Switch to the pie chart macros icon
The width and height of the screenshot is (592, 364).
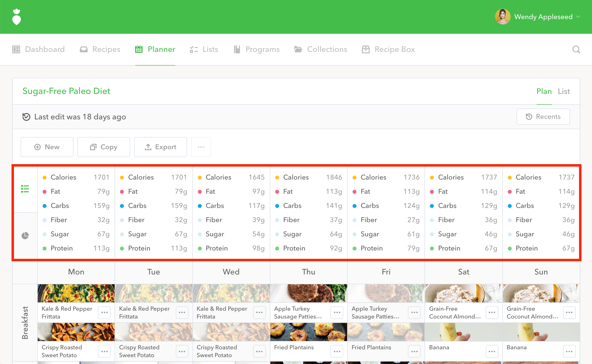25,235
